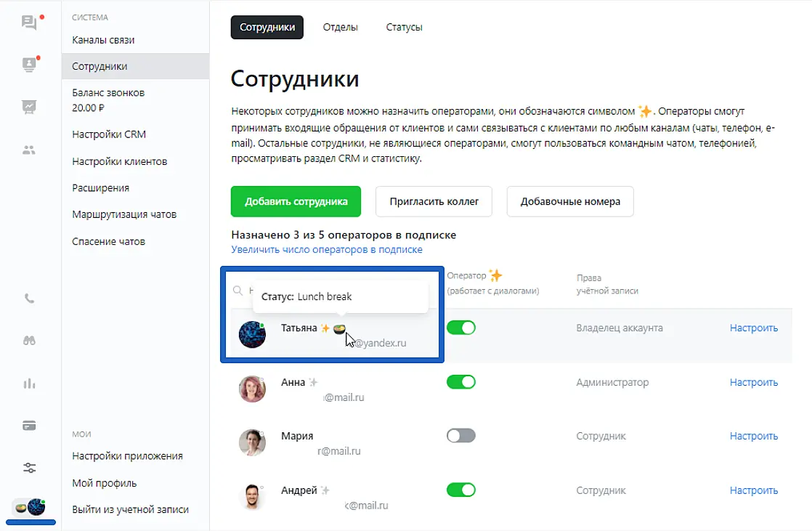
Task: Open the presentation chart board icon
Action: click(x=29, y=108)
